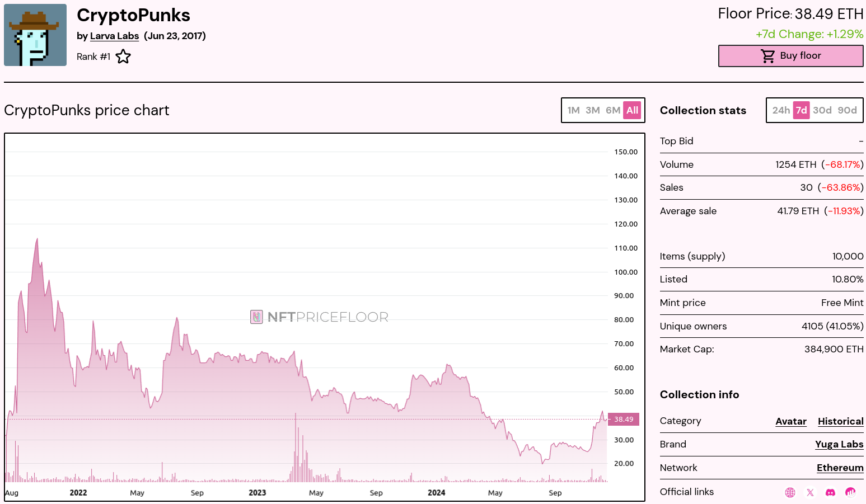
Task: Open the Ethereum network link
Action: 840,468
